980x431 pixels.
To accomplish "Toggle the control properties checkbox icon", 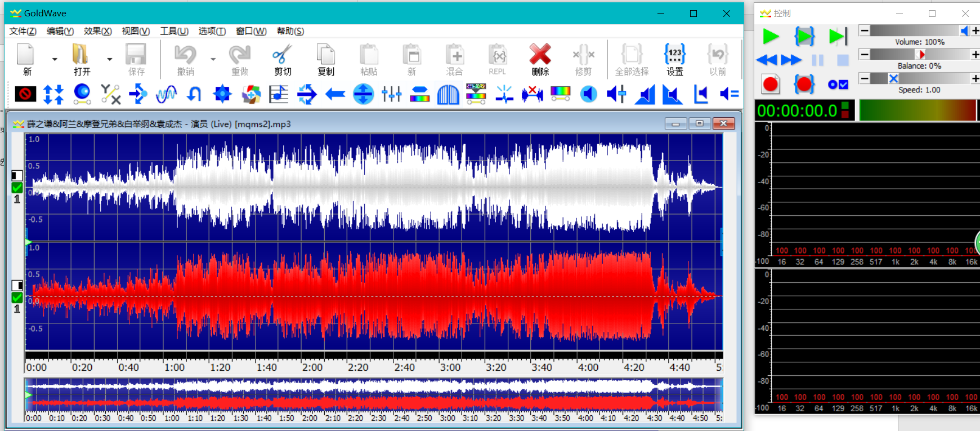I will pyautogui.click(x=838, y=85).
